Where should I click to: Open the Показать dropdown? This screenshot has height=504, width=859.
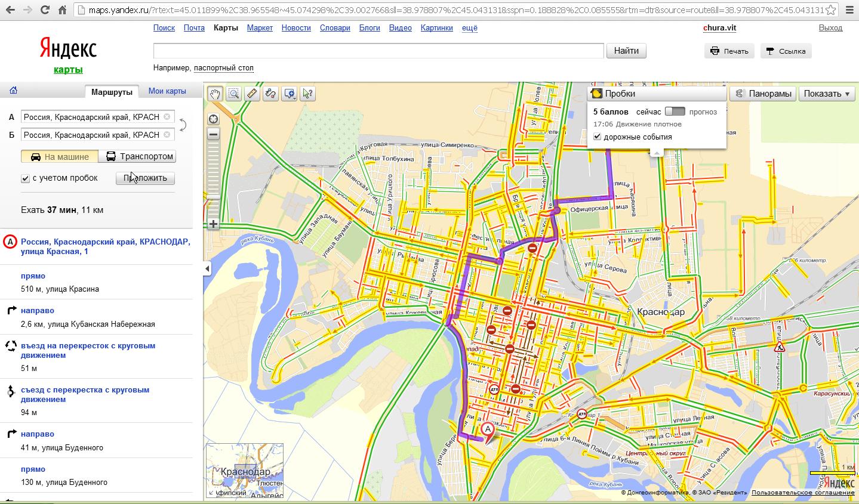827,94
